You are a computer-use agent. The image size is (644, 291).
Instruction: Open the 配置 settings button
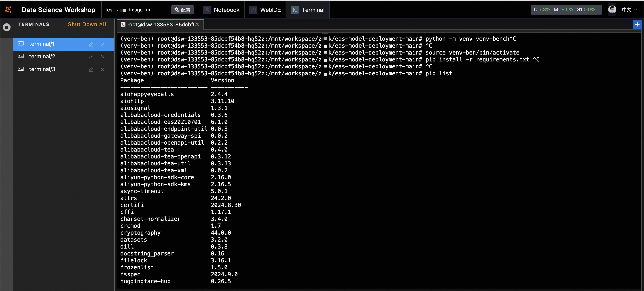point(182,10)
